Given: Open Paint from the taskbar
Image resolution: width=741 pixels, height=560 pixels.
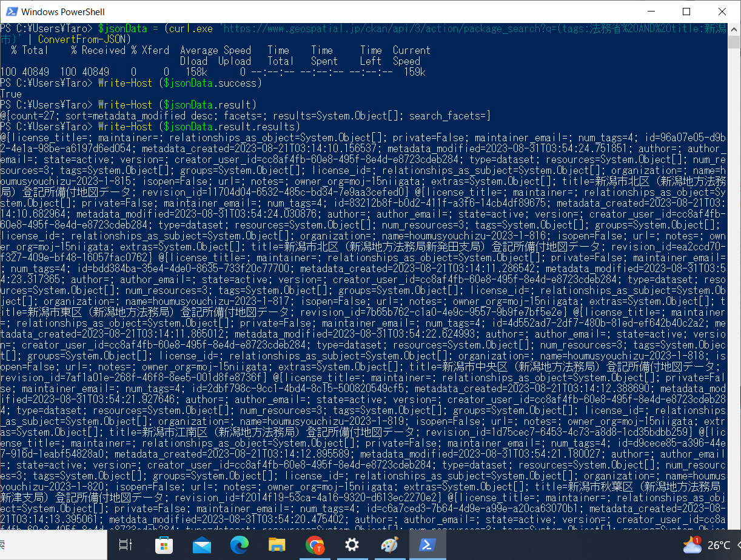Looking at the screenshot, I should (x=389, y=545).
